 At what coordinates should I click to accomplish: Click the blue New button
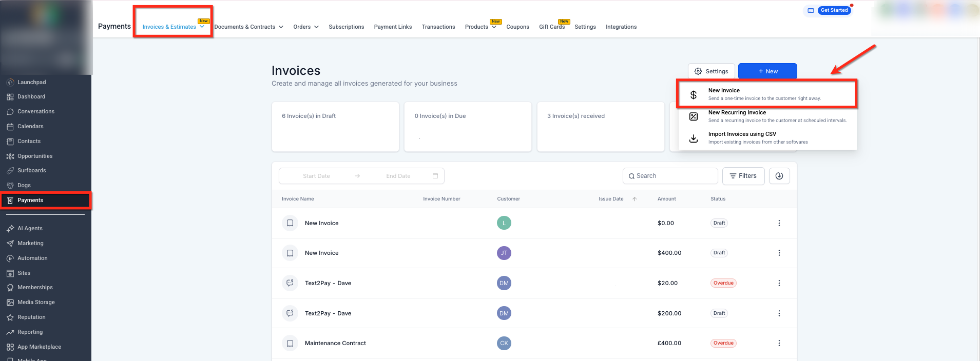pyautogui.click(x=767, y=71)
